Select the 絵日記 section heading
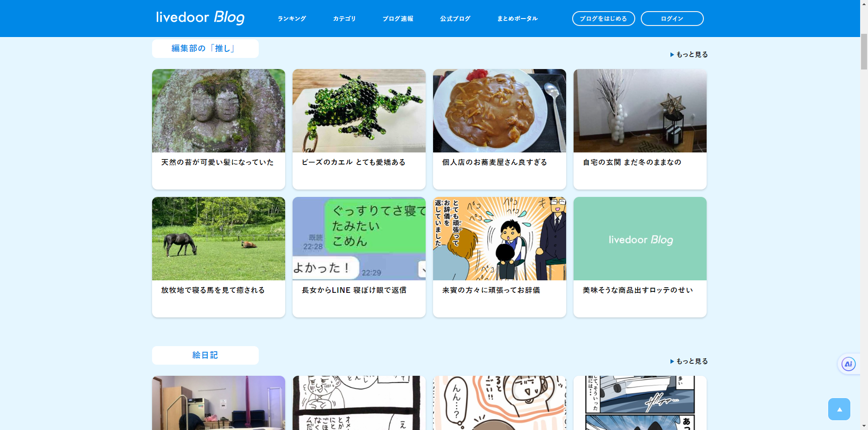 point(205,355)
